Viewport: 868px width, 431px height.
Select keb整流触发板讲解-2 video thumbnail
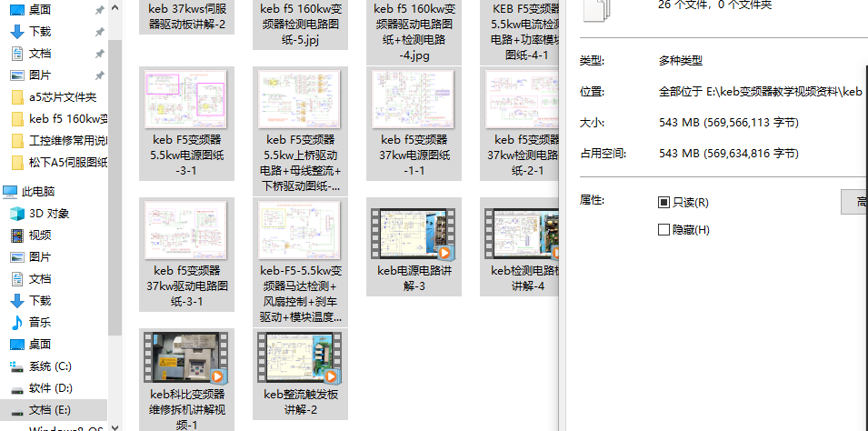(x=298, y=357)
